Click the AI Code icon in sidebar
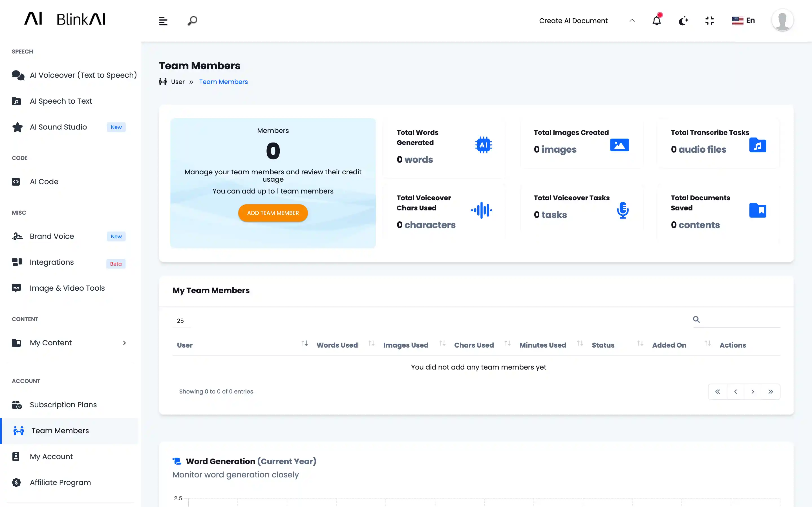This screenshot has width=812, height=507. click(16, 182)
